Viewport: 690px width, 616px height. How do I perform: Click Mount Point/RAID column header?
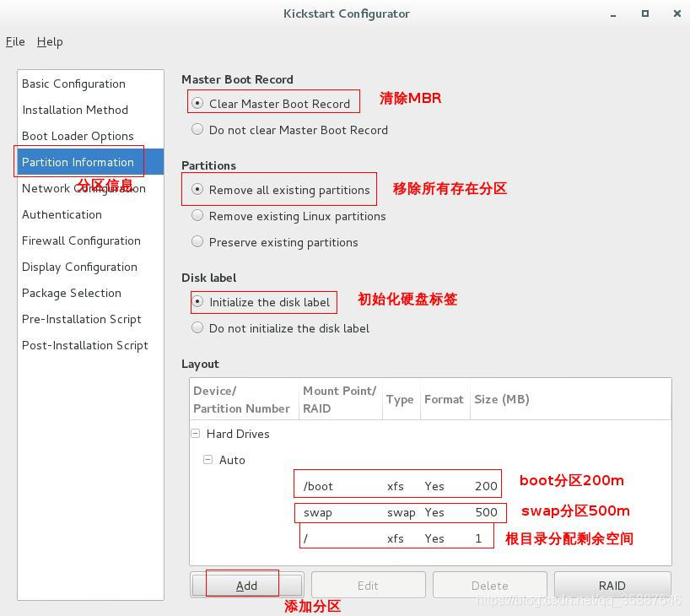(x=340, y=399)
